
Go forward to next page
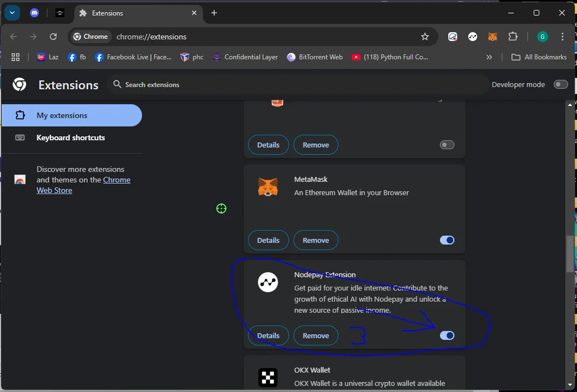[x=33, y=37]
